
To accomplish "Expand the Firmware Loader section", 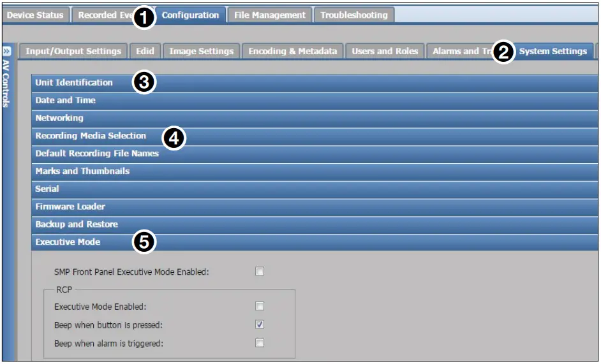I will point(315,207).
